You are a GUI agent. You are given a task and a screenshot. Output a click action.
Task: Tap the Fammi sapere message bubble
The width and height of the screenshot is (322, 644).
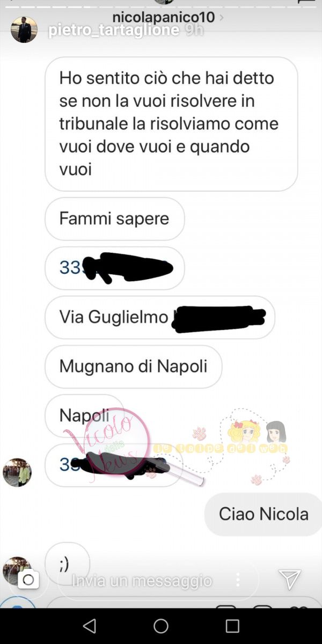pos(114,218)
